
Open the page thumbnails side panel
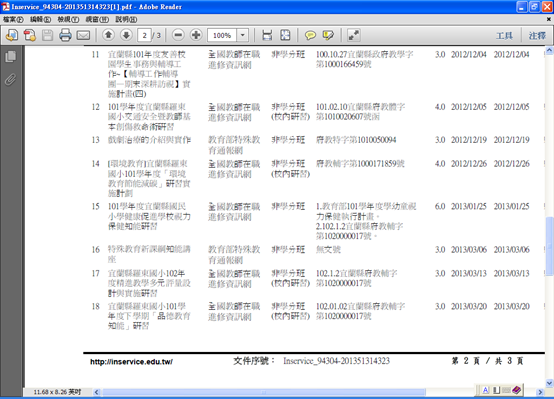coord(11,57)
